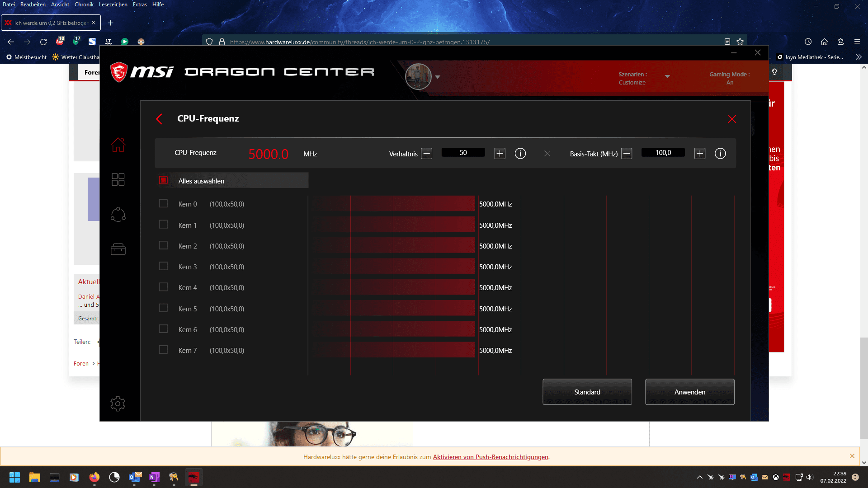The image size is (868, 488).
Task: Click the Basis-Takt field showing 100,0
Action: (663, 153)
